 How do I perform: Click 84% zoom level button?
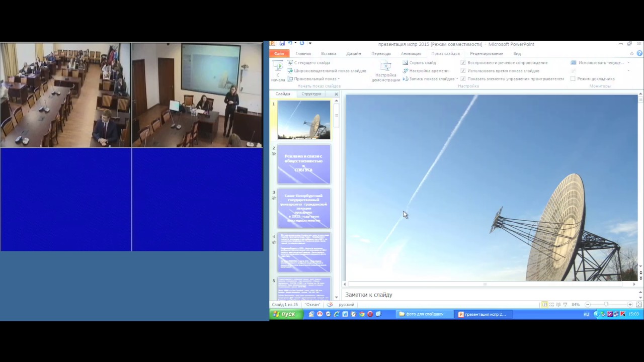[x=576, y=305]
